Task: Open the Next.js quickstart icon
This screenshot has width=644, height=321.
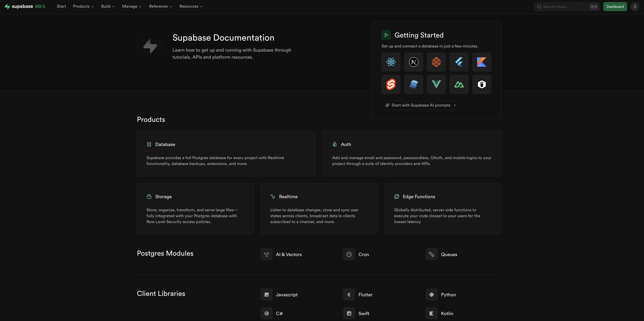Action: pos(413,62)
